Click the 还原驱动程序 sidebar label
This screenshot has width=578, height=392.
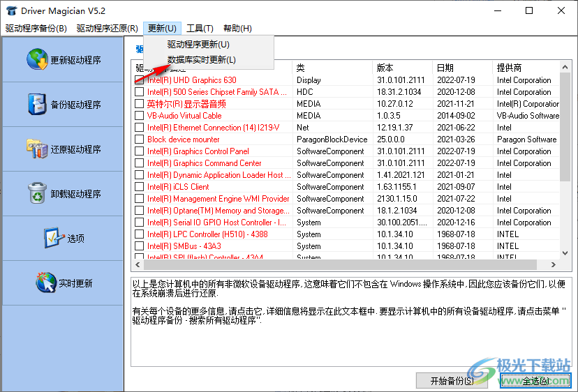click(x=75, y=149)
